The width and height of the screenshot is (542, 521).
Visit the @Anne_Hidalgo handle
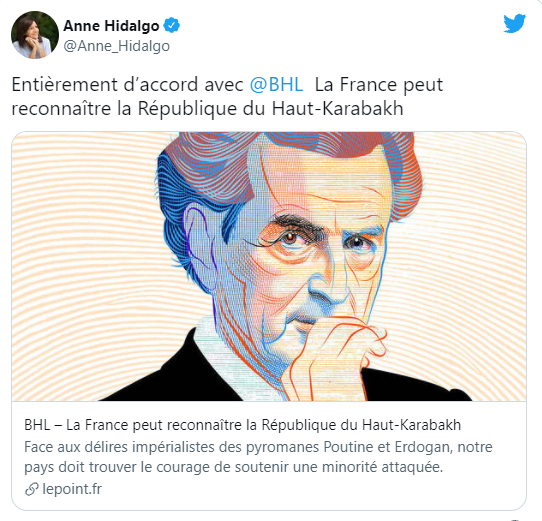pos(117,46)
